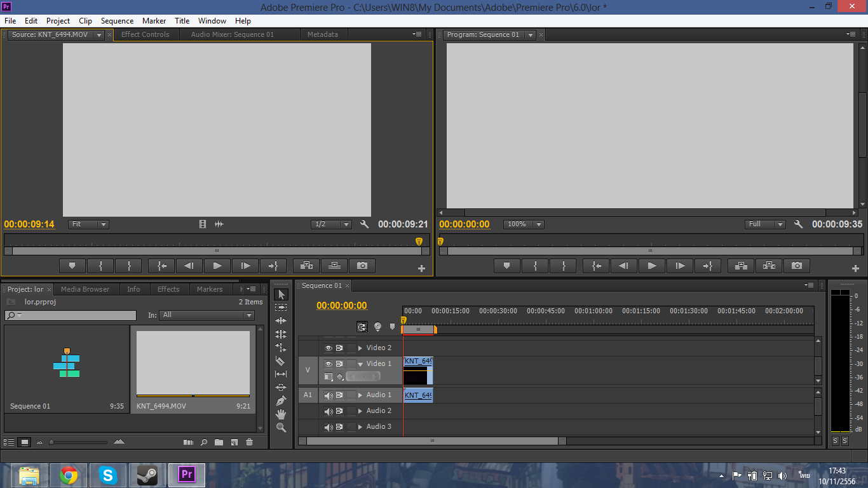Click Insert button in Source monitor
The image size is (868, 488).
(x=306, y=266)
